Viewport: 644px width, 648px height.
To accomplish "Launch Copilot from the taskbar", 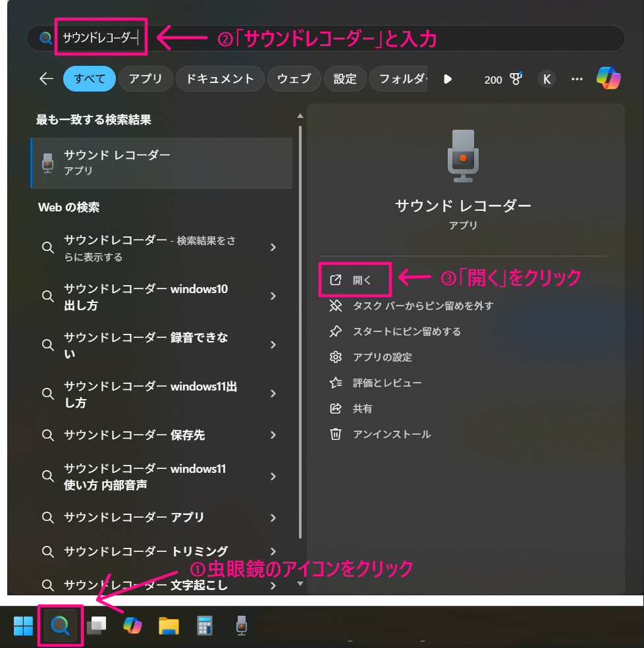I will click(133, 625).
